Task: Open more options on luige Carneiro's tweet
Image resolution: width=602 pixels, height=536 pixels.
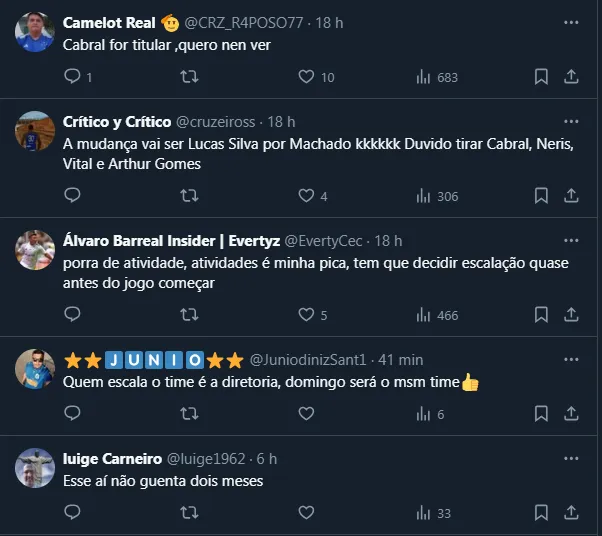Action: click(571, 458)
